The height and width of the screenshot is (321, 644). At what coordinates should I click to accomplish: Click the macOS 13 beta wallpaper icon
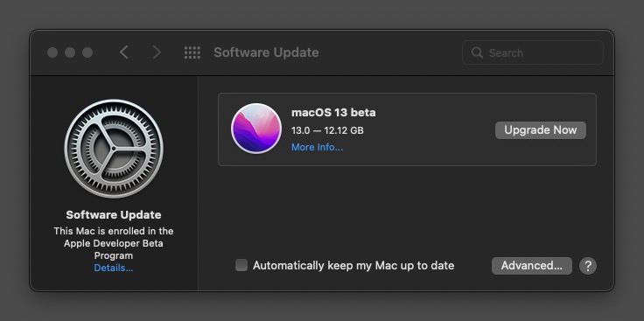256,129
